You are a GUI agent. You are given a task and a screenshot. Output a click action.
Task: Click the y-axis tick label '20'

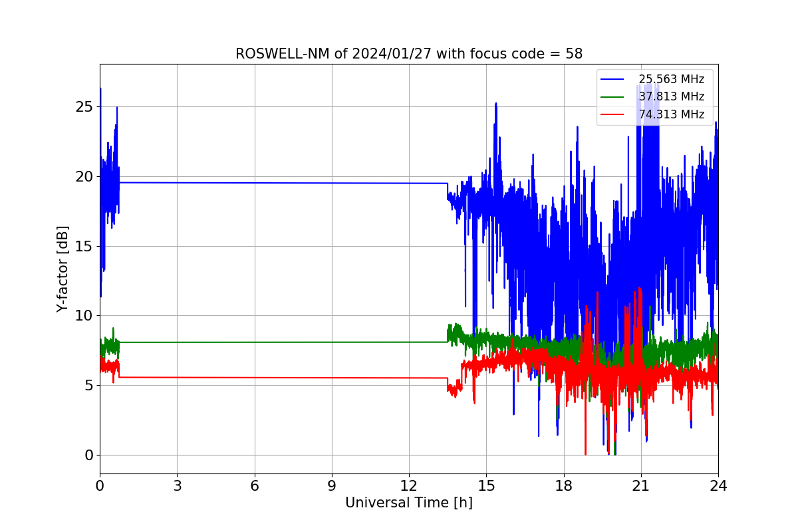[85, 177]
